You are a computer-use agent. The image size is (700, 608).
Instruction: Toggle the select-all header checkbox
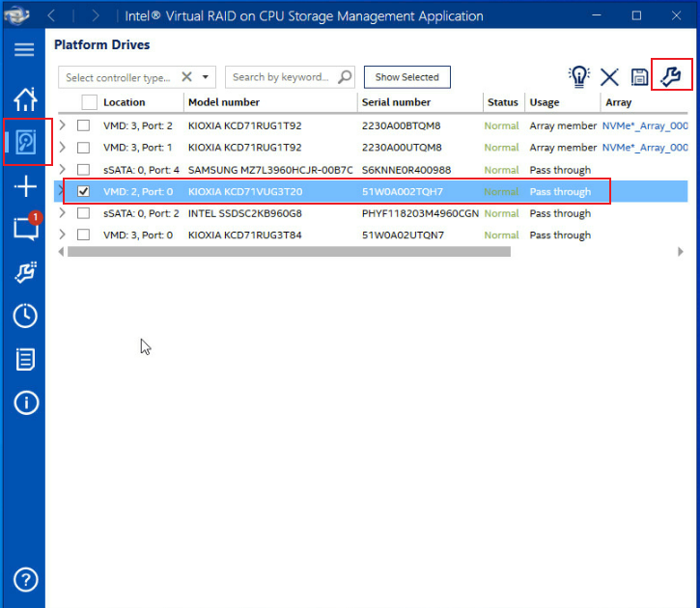tap(89, 102)
